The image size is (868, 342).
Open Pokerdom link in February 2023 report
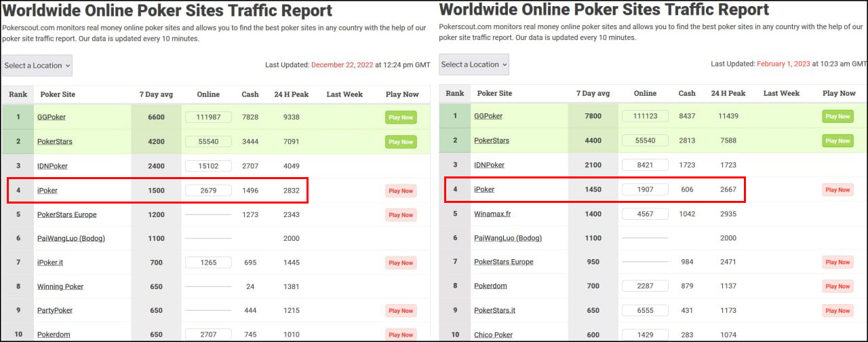click(x=490, y=286)
